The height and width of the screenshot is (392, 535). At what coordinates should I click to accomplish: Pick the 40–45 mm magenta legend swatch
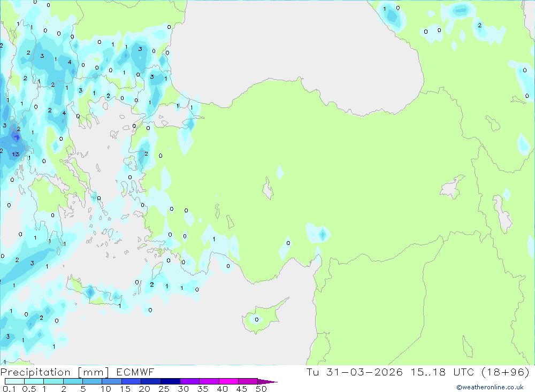228,381
